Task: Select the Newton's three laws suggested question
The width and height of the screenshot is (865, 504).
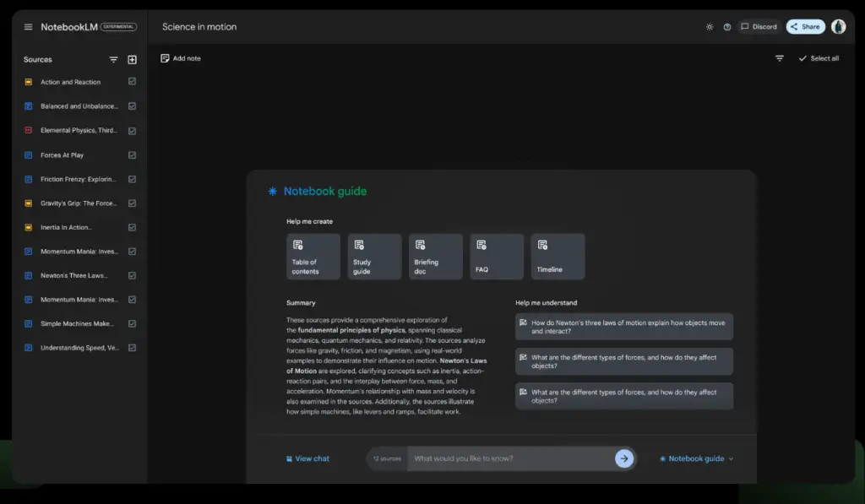Action: (624, 327)
